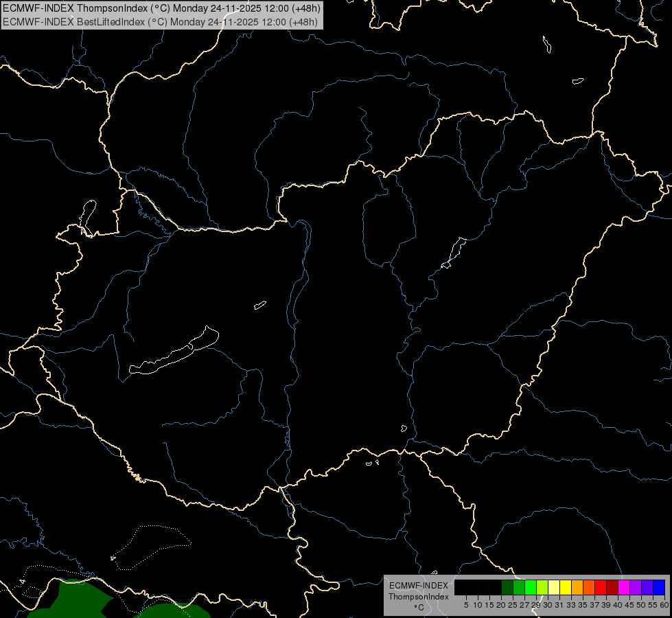Image resolution: width=672 pixels, height=618 pixels.
Task: Click the medium green 25–27 legend swatch
Action: pyautogui.click(x=519, y=587)
